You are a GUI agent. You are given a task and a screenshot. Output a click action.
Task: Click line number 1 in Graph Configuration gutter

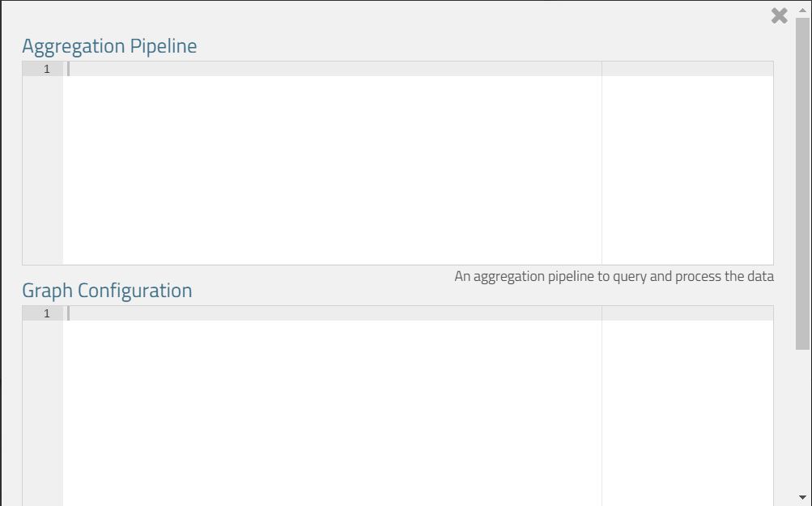pyautogui.click(x=46, y=314)
